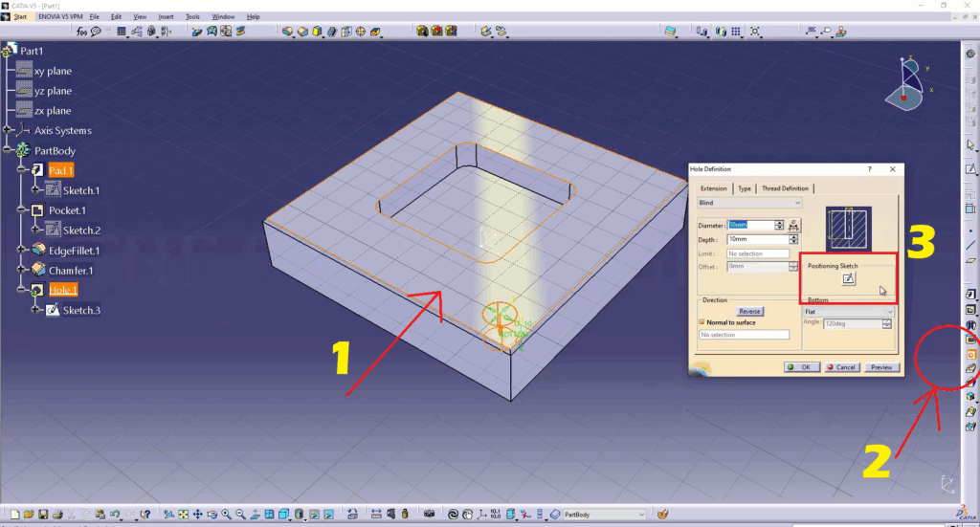Click the Positioning Sketch icon button
Screen dimensions: 980x527
848,279
